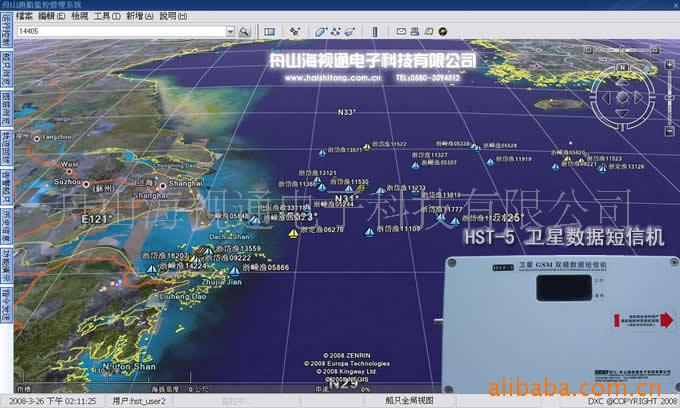The width and height of the screenshot is (680, 408).
Task: Select the add placemark tool icon
Action: tap(321, 32)
